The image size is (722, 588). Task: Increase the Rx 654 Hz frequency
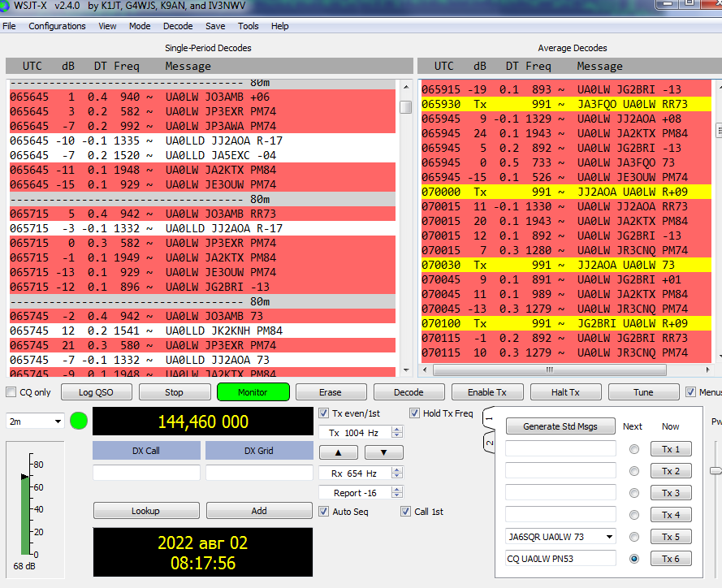click(x=397, y=470)
